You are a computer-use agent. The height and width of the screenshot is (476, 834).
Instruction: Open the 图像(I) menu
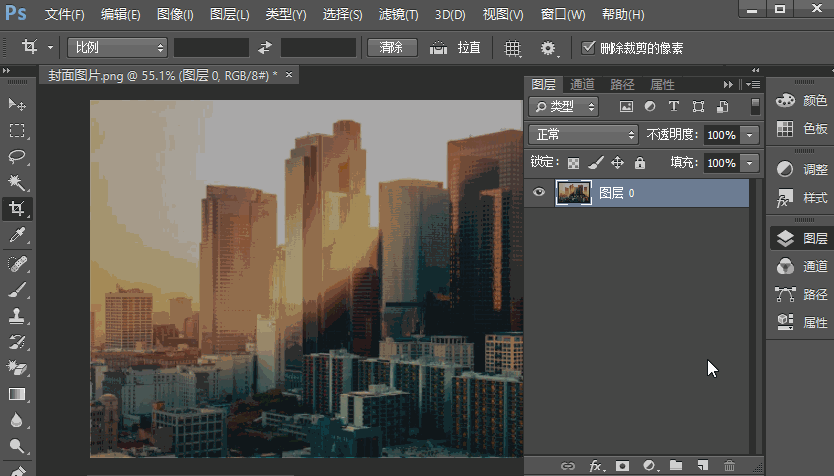tap(175, 14)
